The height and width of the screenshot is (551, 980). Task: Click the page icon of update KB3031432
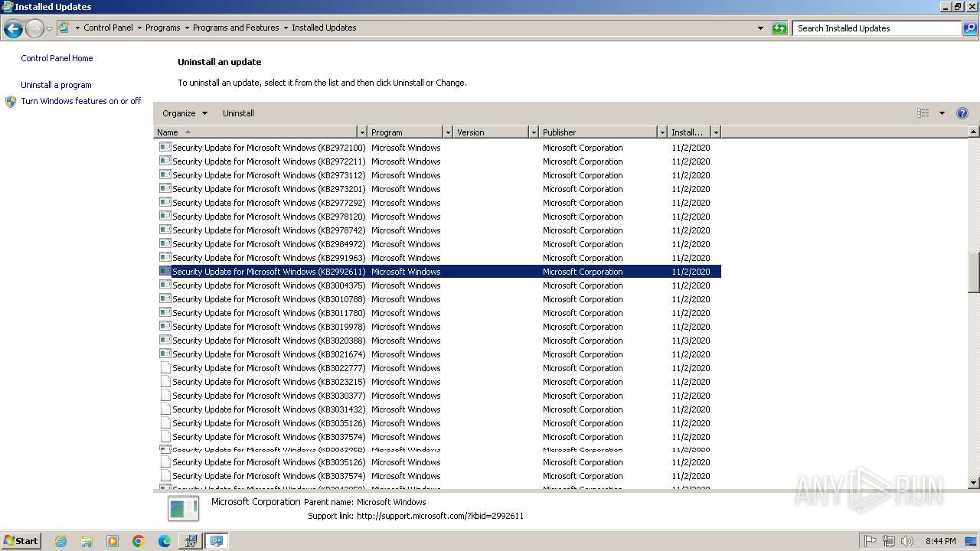click(x=165, y=409)
